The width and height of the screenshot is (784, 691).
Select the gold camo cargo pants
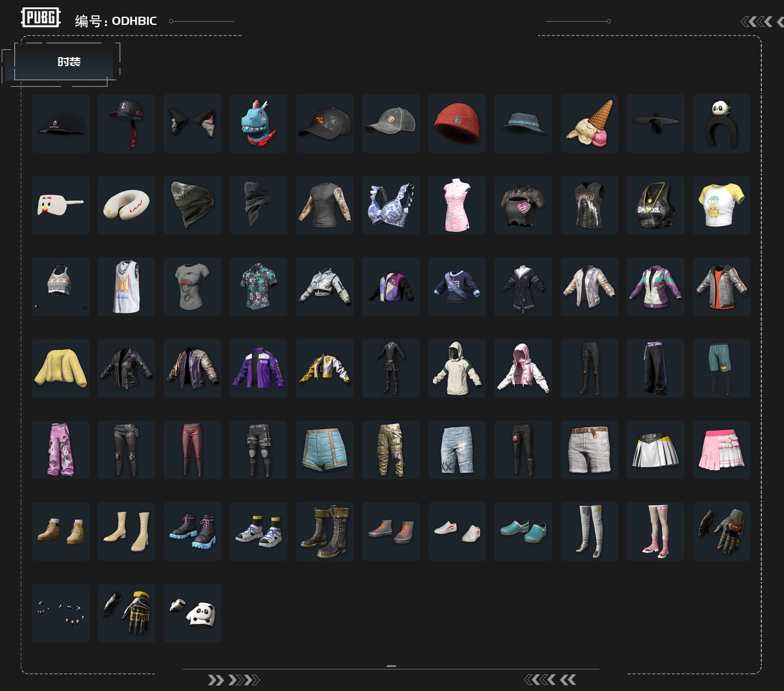tap(391, 450)
